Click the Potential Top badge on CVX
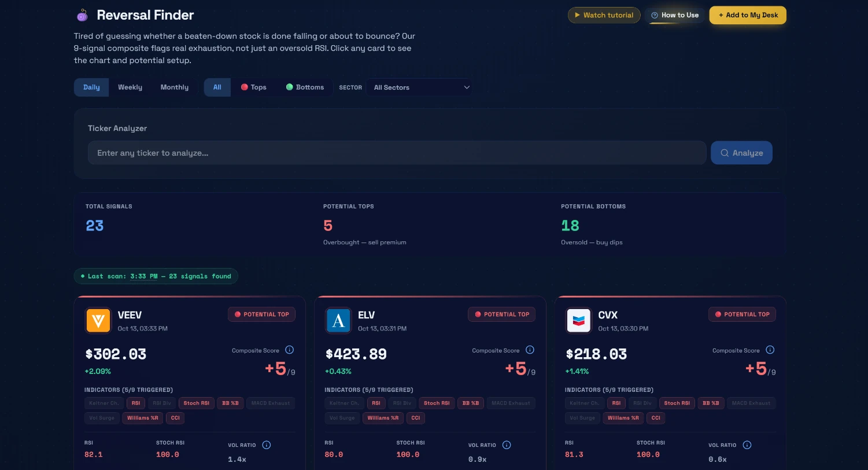Image resolution: width=868 pixels, height=470 pixels. [742, 314]
